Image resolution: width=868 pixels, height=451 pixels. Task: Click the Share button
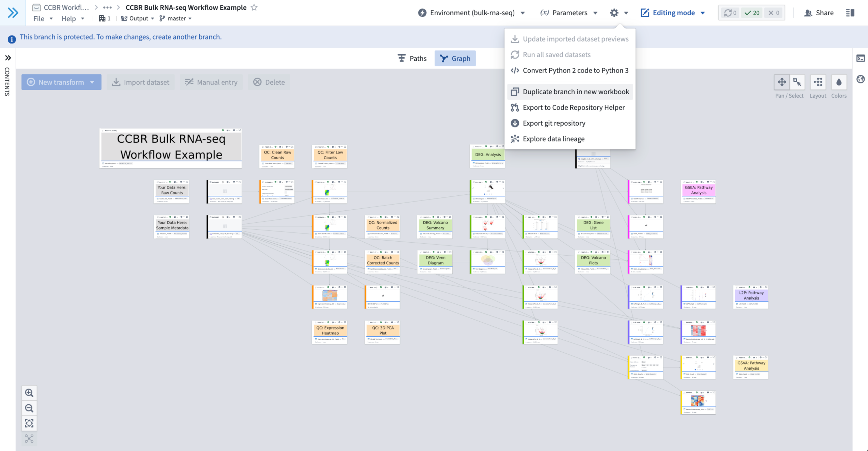(819, 13)
